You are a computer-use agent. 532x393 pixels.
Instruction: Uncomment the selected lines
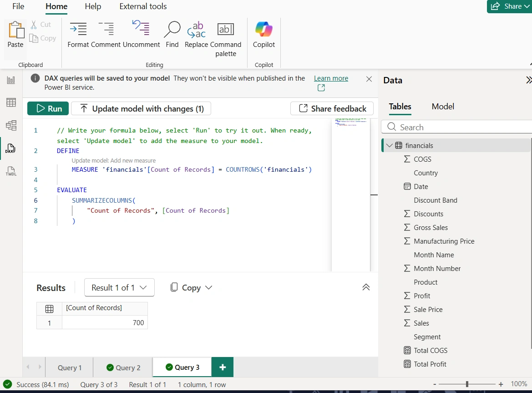click(x=141, y=35)
